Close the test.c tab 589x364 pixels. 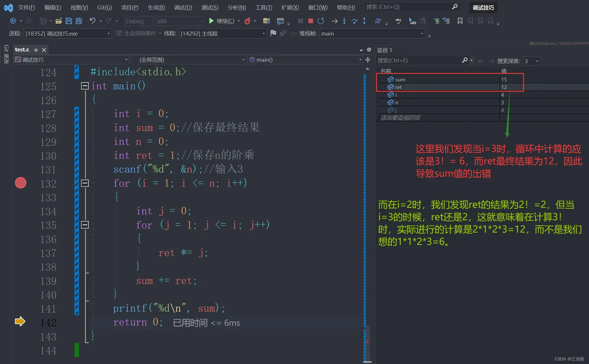44,50
